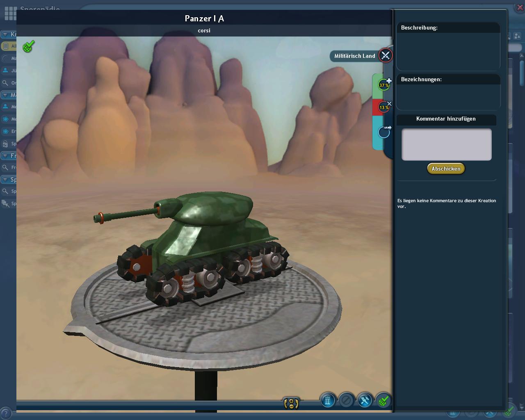Click the 'Es liegen keine Kommentare' message
The image size is (525, 420).
447,203
